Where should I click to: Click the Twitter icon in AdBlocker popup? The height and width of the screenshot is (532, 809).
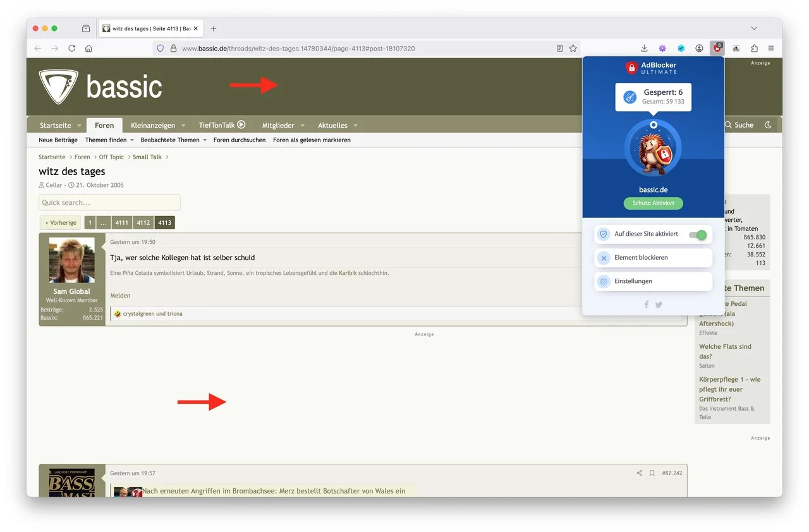659,305
